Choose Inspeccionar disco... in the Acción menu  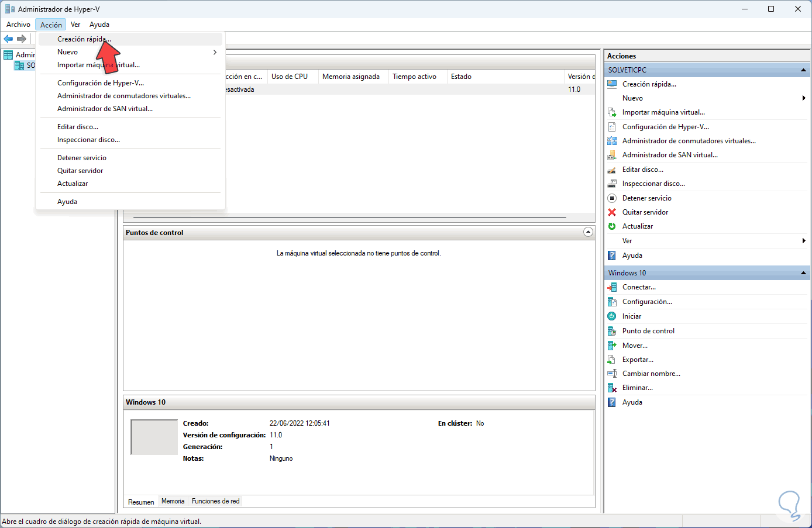(x=130, y=140)
